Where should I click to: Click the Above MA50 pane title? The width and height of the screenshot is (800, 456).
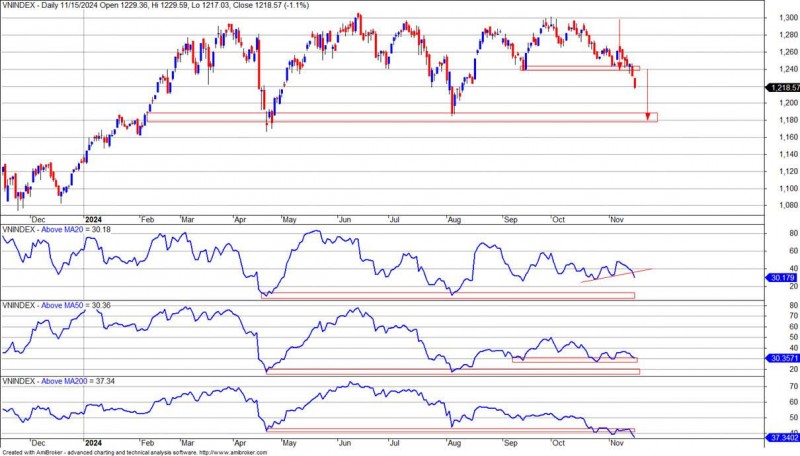(x=62, y=303)
